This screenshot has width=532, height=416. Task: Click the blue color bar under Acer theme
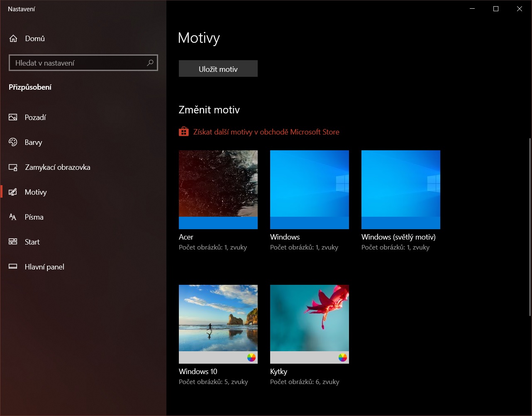point(218,223)
